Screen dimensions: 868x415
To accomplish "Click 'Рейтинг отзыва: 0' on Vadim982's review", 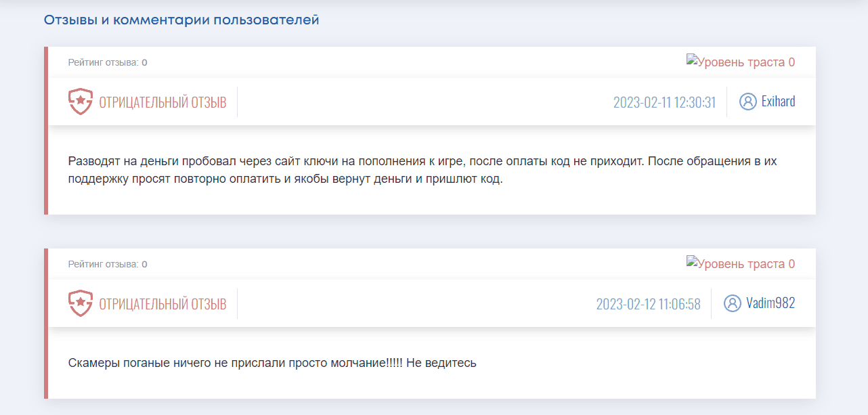I will [x=108, y=265].
